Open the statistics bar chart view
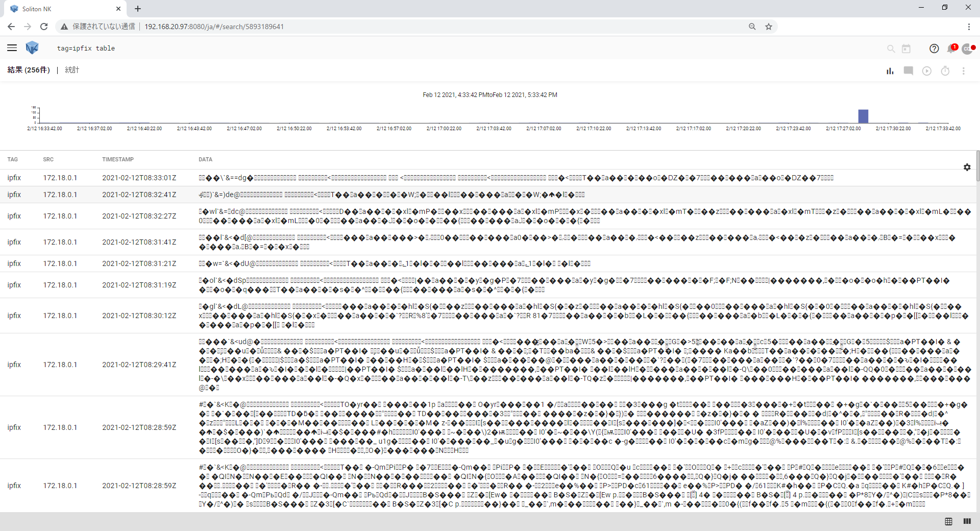 click(890, 70)
